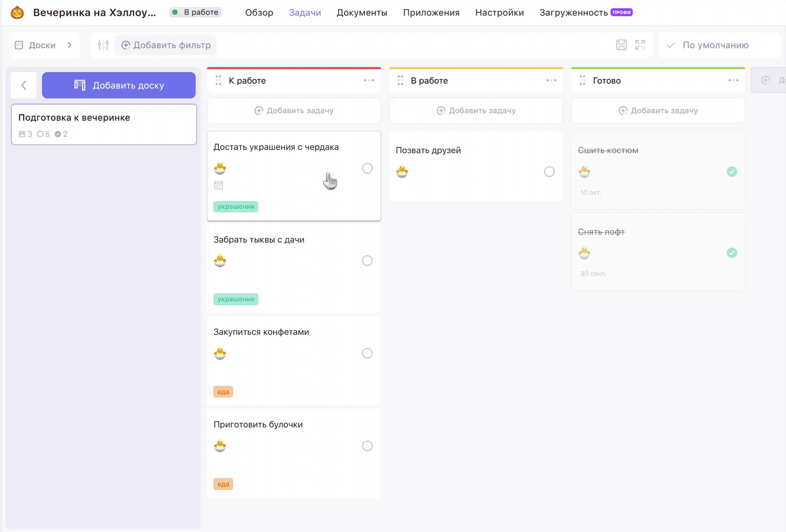Open the Документы tab
This screenshot has height=532, width=786.
(362, 12)
